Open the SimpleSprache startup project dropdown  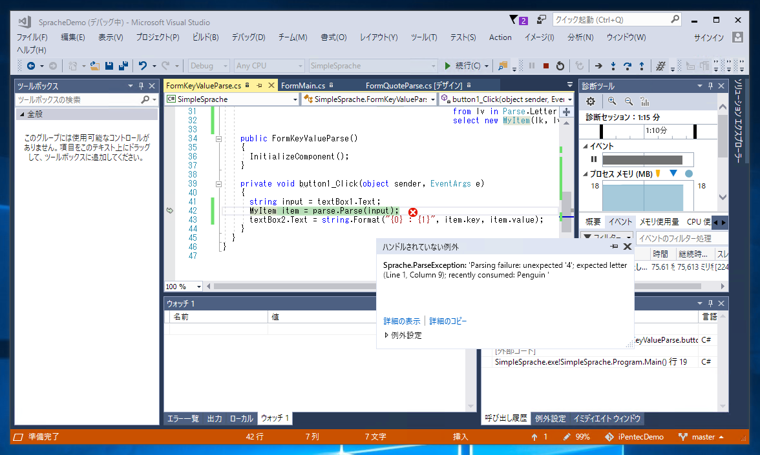[372, 65]
